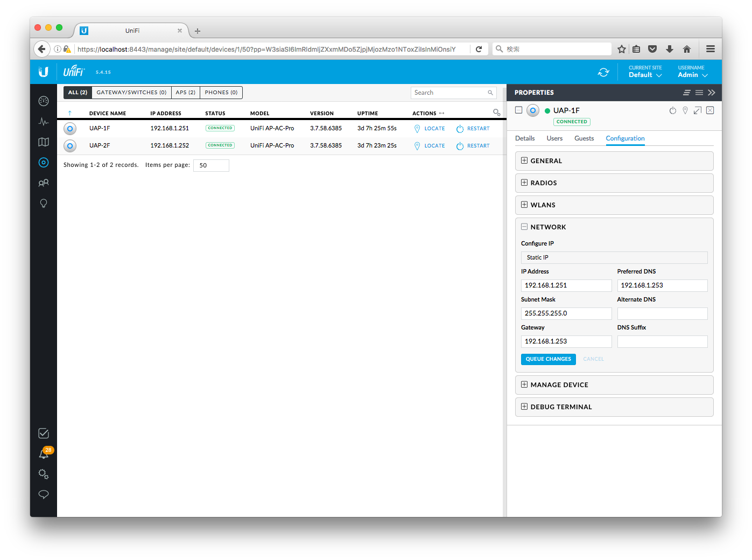Click the table column settings gear
Image resolution: width=752 pixels, height=560 pixels.
tap(496, 113)
